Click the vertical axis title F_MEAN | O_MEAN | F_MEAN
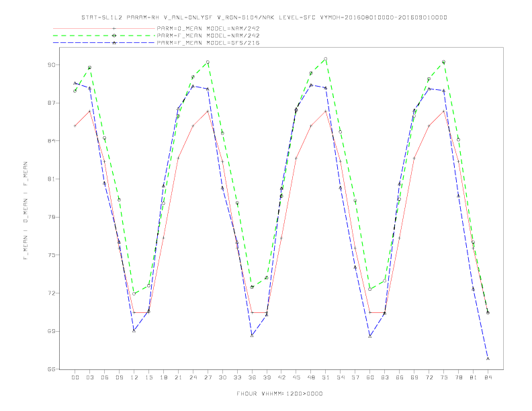The width and height of the screenshot is (532, 411). tap(26, 211)
